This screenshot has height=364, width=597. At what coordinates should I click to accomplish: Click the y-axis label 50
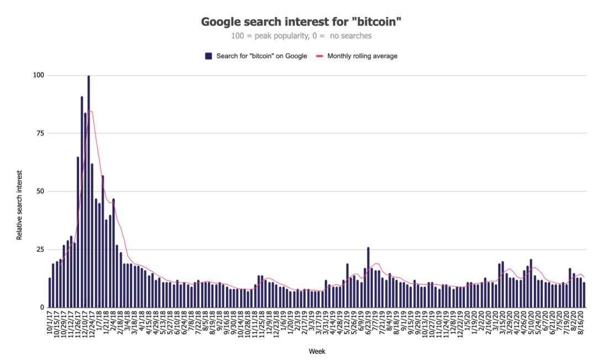pyautogui.click(x=40, y=191)
